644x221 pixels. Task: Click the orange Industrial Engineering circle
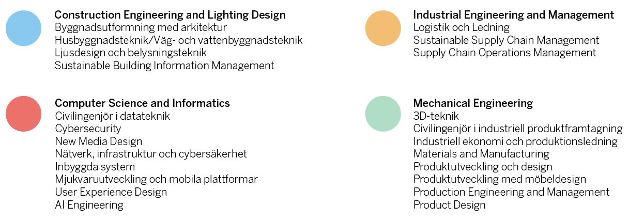pos(383,28)
